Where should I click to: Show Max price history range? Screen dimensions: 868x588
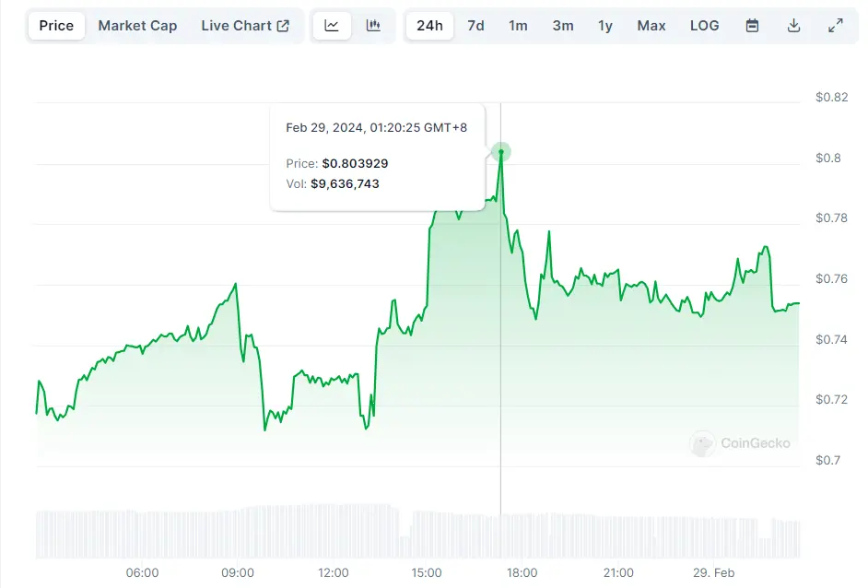[x=651, y=26]
